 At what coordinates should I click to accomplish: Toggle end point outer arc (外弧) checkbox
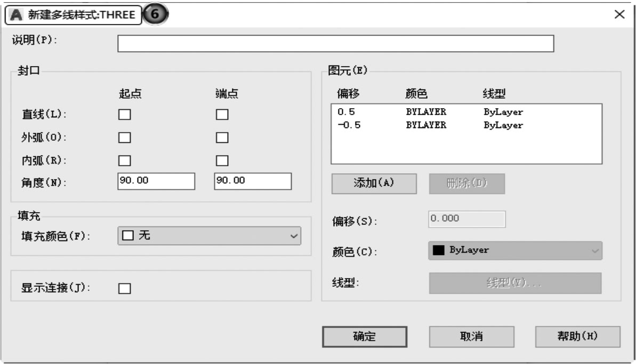click(222, 137)
